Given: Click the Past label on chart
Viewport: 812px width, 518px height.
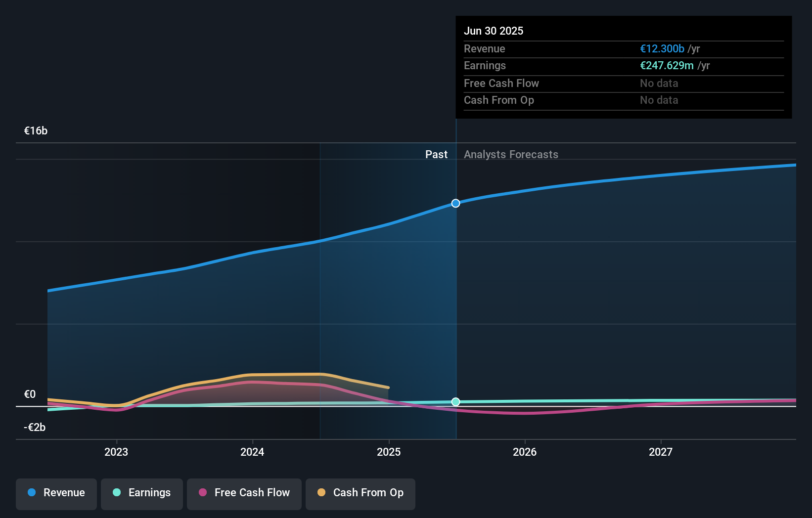Looking at the screenshot, I should 436,154.
